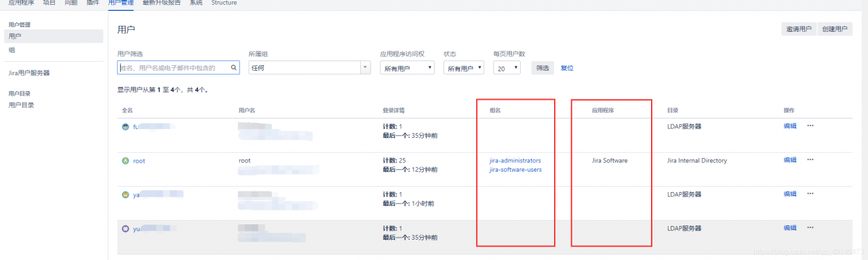This screenshot has width=868, height=260.
Task: Open the more actions ellipsis for root
Action: click(x=810, y=160)
